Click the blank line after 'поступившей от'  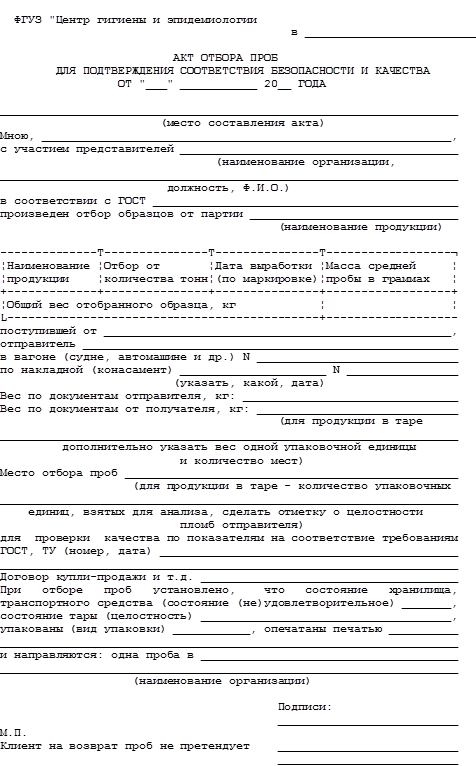pos(278,331)
